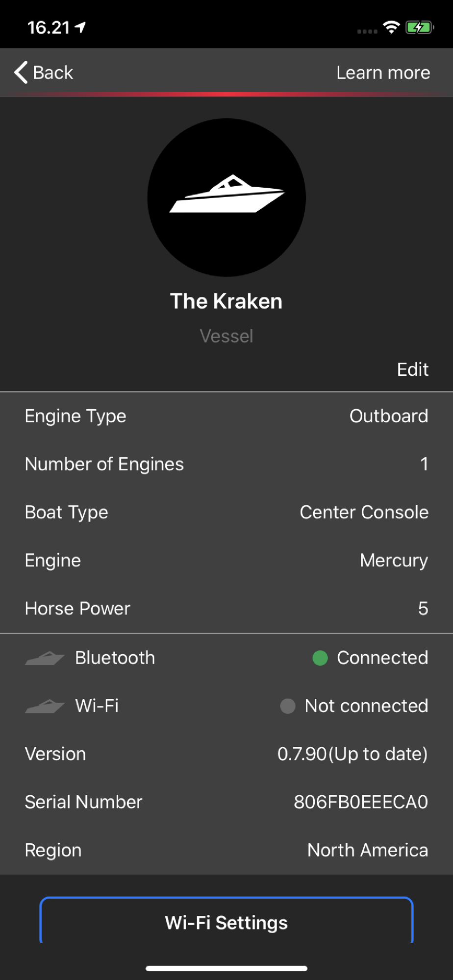
Task: Tap the Boat Type Center Console value
Action: (364, 512)
